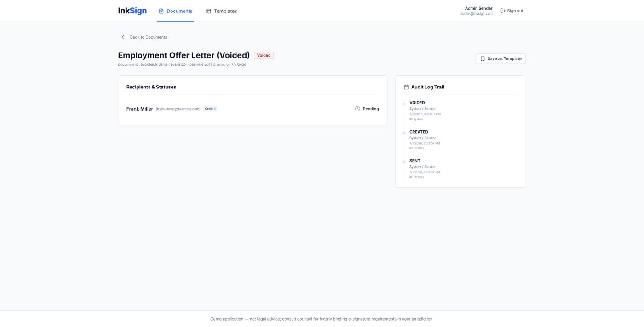Click the bookmark icon on Save as Template

483,59
